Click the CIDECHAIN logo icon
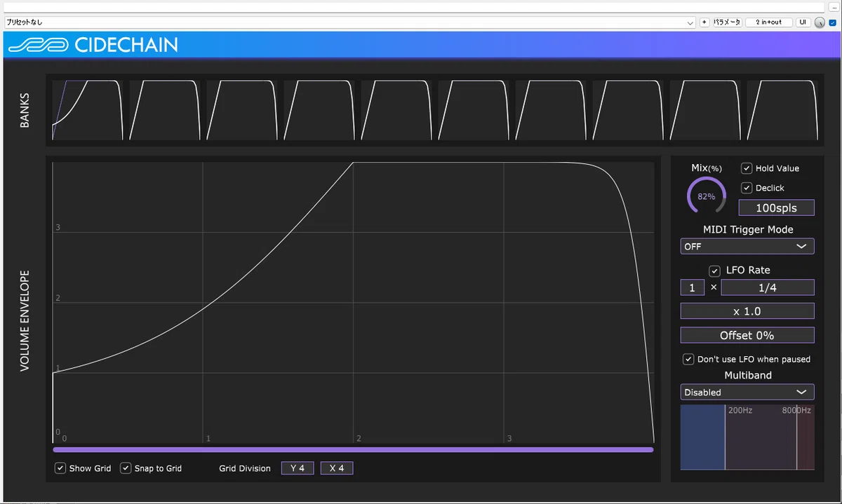 [x=38, y=46]
